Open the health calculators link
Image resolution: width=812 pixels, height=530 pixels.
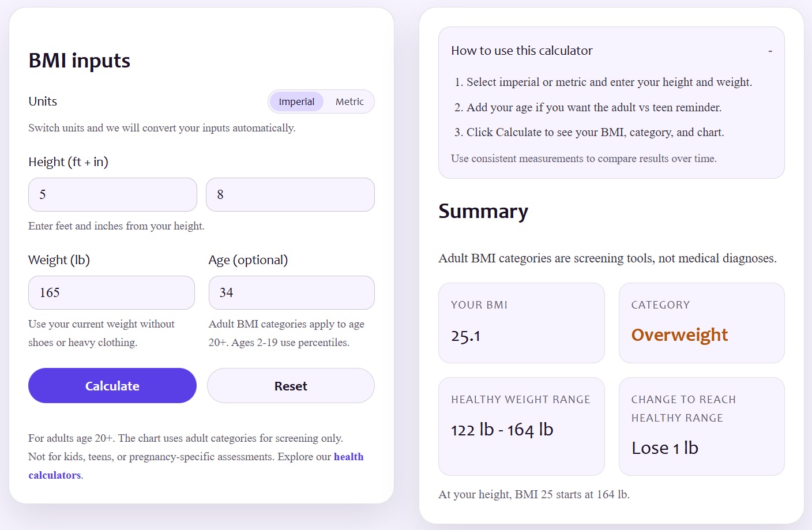coord(348,456)
